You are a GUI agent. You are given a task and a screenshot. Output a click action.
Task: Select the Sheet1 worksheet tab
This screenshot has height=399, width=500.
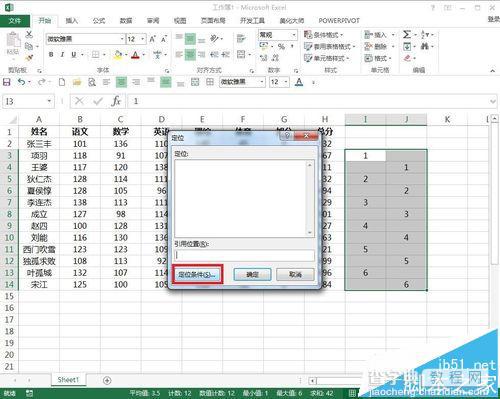[68, 380]
